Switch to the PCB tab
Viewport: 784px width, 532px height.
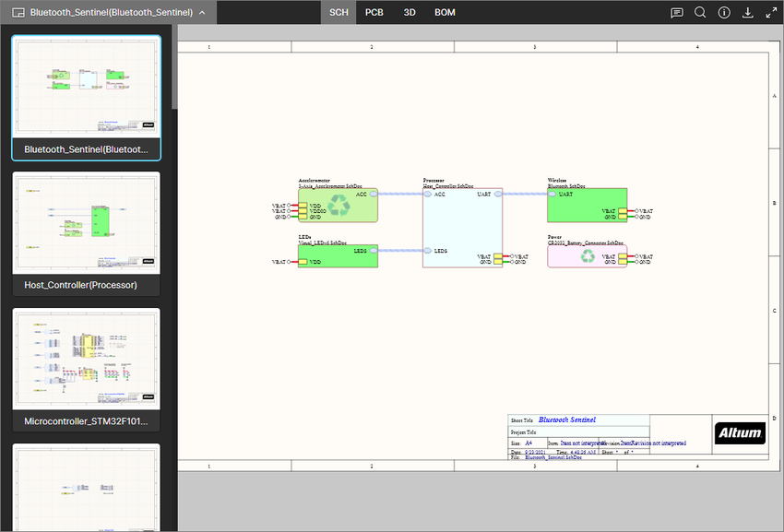pos(374,12)
